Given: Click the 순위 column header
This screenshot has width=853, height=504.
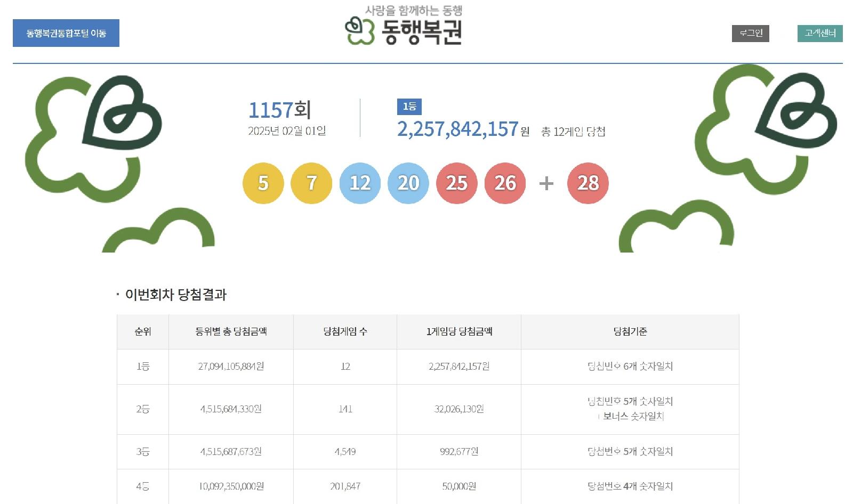Looking at the screenshot, I should [143, 331].
